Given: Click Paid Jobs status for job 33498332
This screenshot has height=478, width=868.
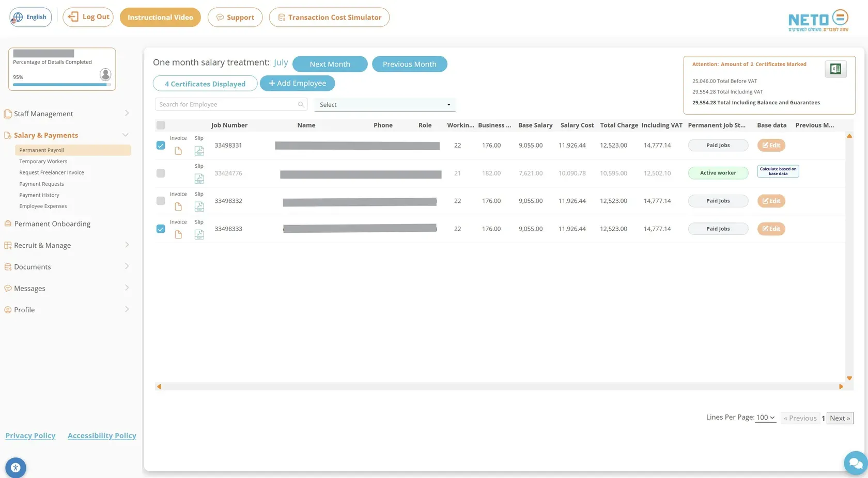Looking at the screenshot, I should [x=718, y=201].
